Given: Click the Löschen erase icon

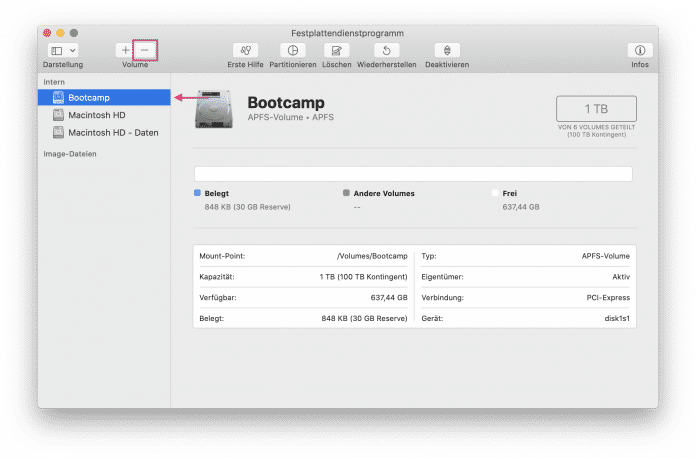Looking at the screenshot, I should click(337, 50).
